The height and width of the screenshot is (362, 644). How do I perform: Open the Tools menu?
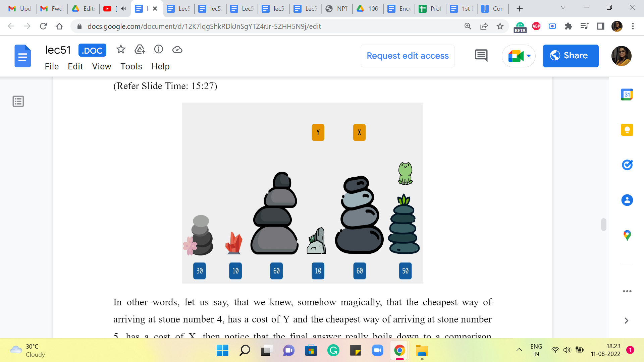point(131,66)
